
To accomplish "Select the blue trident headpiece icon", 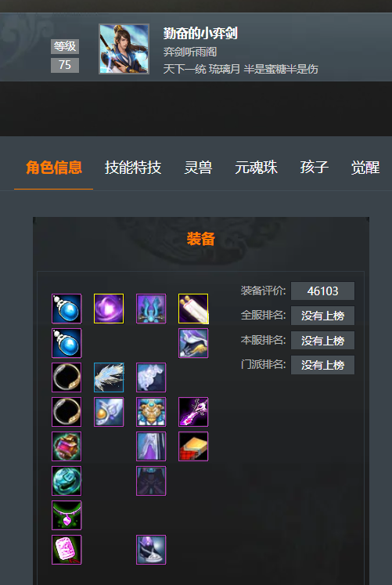I will pyautogui.click(x=151, y=309).
